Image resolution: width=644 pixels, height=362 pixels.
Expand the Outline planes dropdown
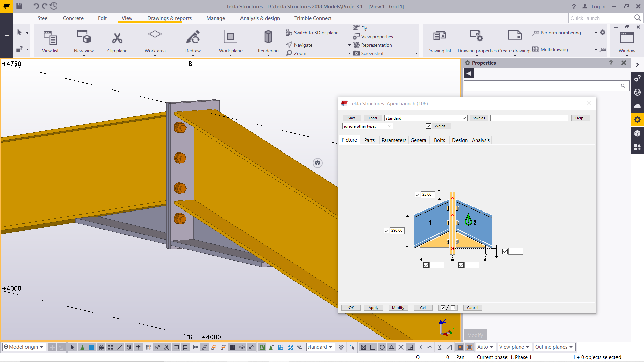[554, 347]
